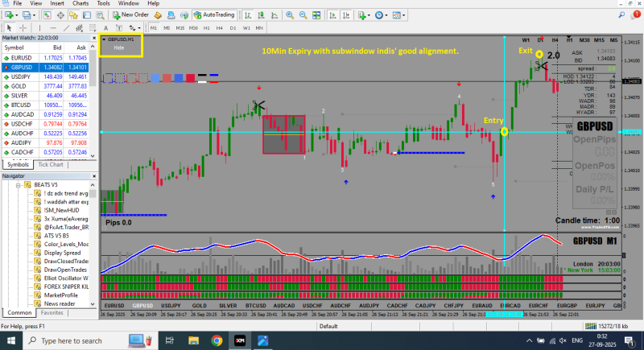Click the M30 label on chart panel
Image resolution: width=644 pixels, height=350 pixels.
pos(584,39)
